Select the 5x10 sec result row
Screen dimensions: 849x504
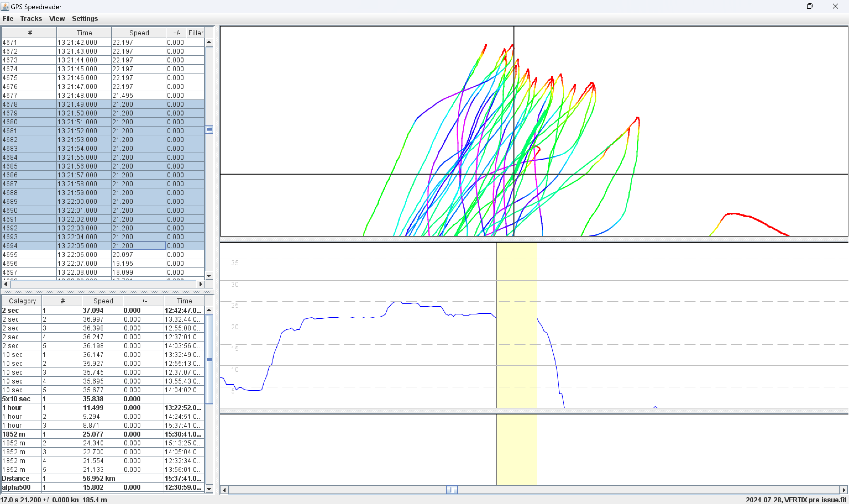coord(103,399)
